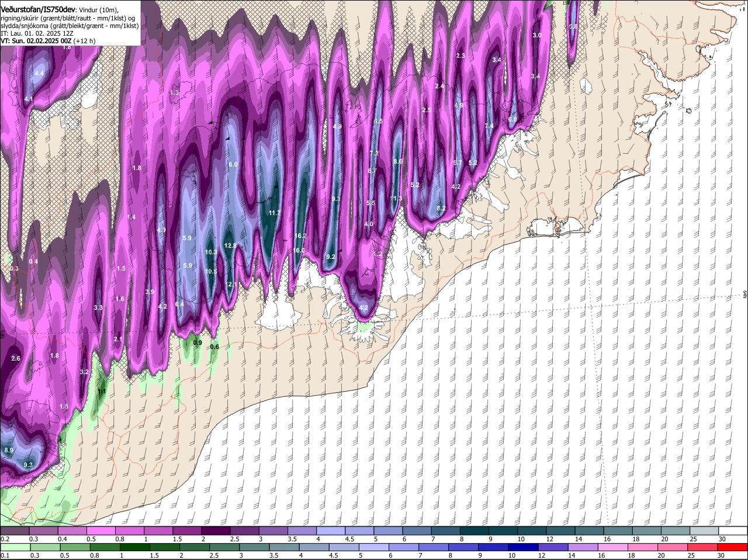Click lower legend swatch between 0.1 and 0.3

[x=16, y=547]
